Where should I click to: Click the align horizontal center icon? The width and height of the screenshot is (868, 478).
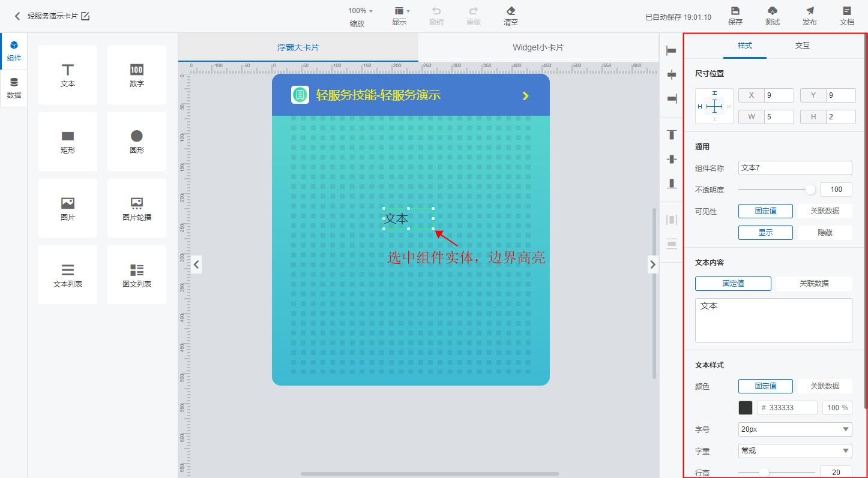[672, 74]
